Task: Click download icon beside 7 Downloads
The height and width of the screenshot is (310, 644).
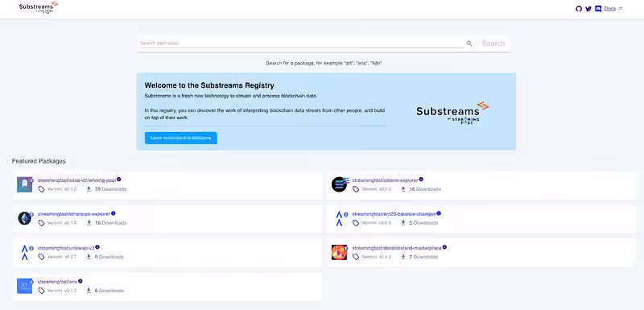Action: (x=403, y=257)
